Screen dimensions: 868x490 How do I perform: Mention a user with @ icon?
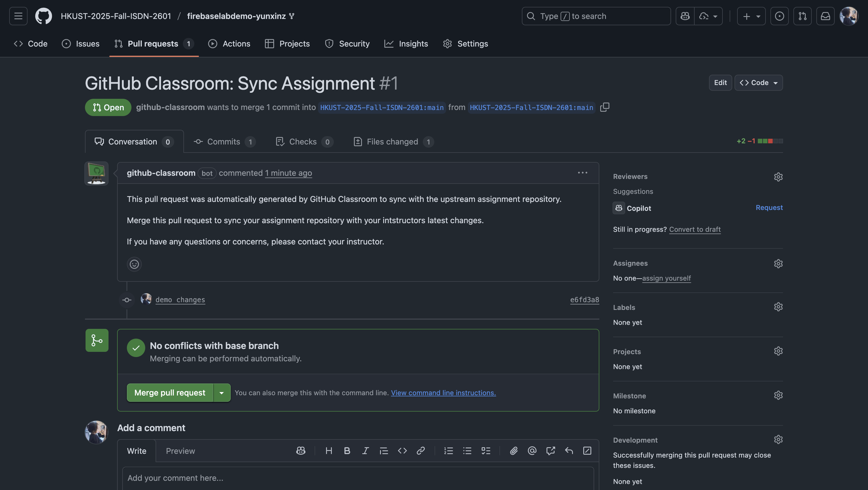(x=532, y=451)
